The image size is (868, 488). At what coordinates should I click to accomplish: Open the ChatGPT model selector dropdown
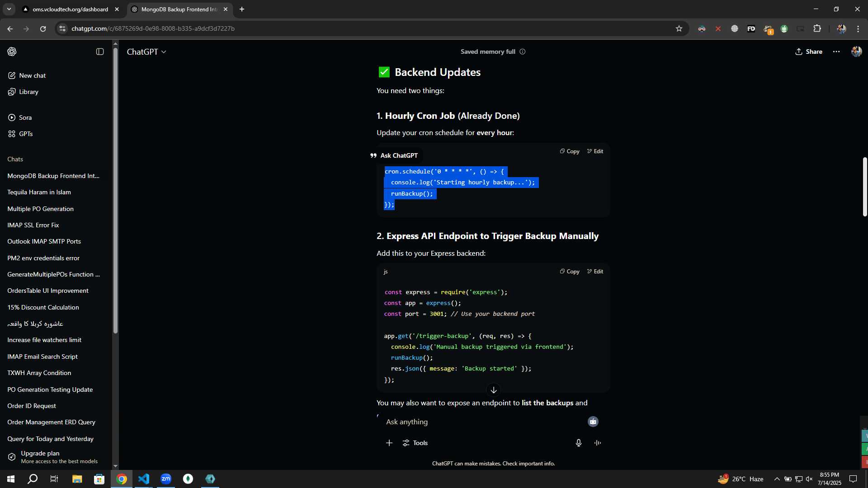pos(146,52)
